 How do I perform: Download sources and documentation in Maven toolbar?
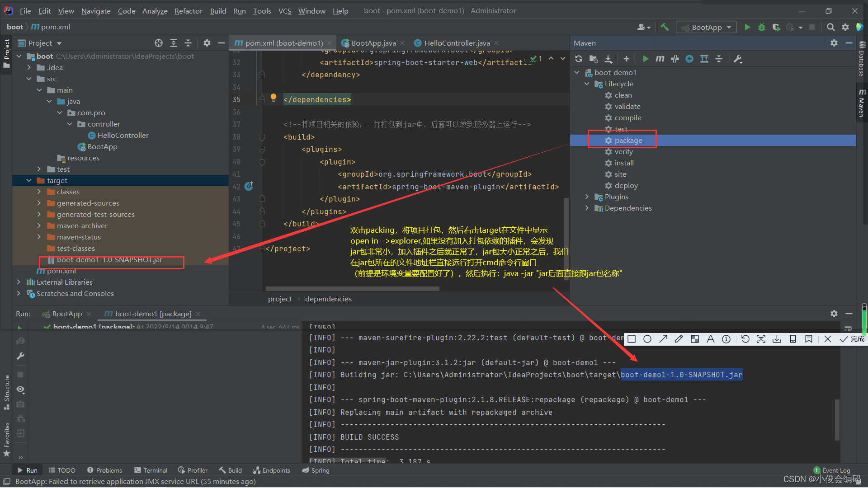click(608, 59)
